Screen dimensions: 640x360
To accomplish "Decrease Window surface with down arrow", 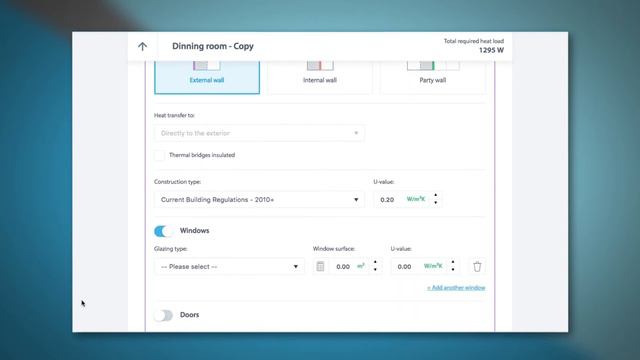I will point(375,270).
